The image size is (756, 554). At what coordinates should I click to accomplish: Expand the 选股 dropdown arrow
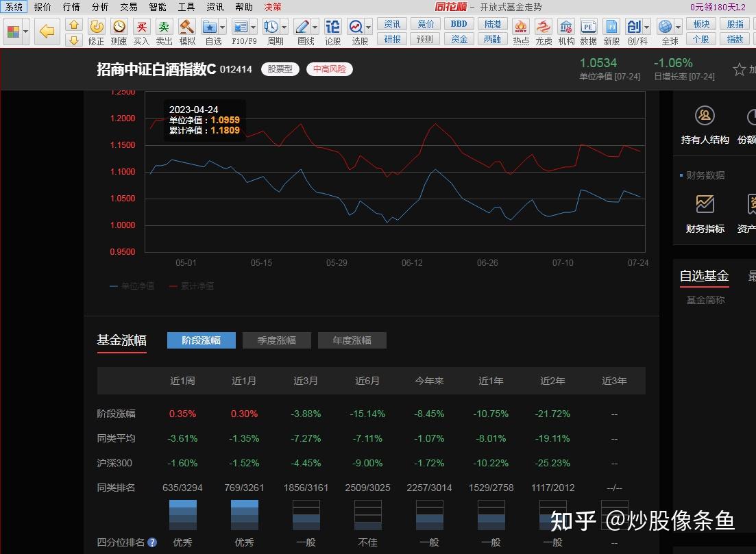(368, 27)
